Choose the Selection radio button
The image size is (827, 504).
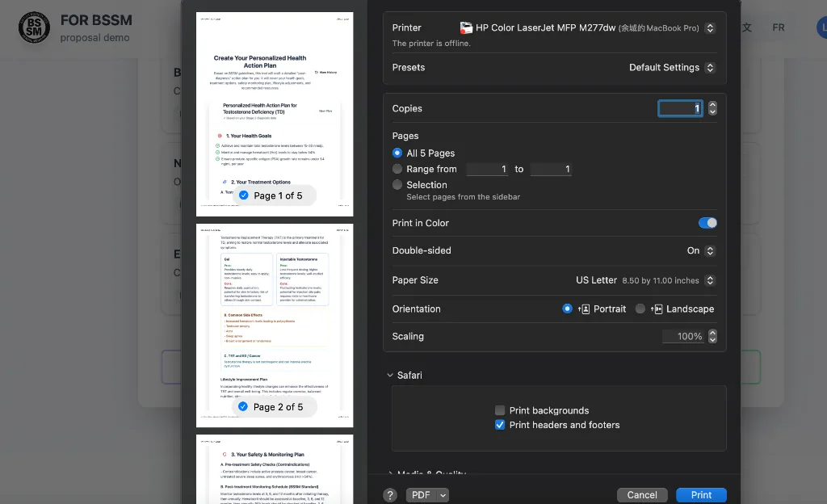point(397,184)
